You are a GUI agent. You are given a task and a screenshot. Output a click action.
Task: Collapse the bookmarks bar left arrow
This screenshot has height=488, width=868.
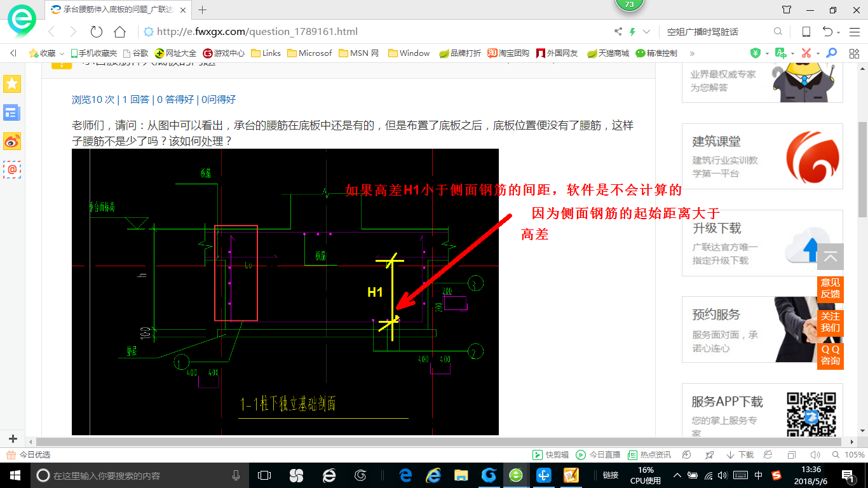pos(13,53)
